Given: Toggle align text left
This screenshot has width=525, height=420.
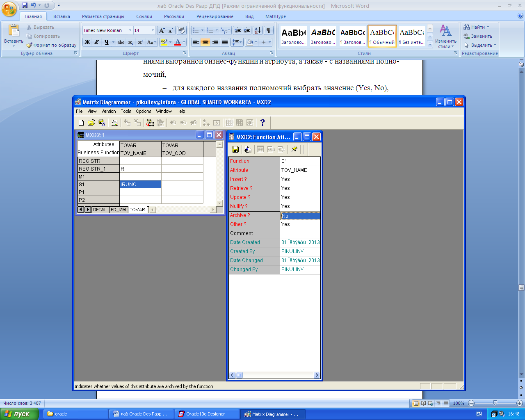Looking at the screenshot, I should click(196, 42).
